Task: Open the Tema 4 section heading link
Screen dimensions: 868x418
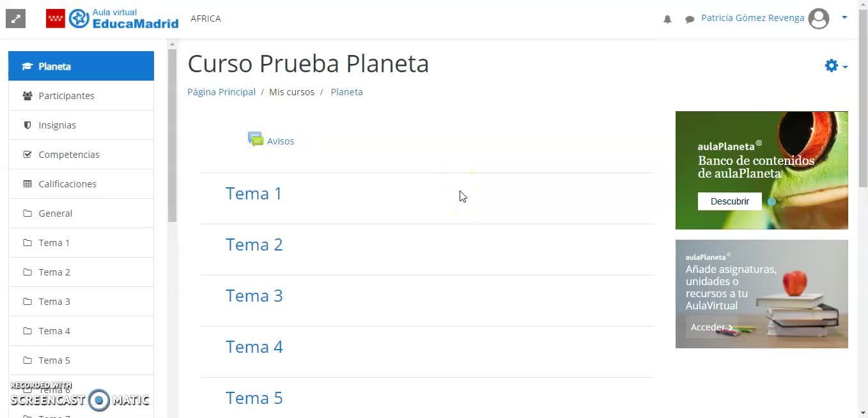Action: click(254, 347)
